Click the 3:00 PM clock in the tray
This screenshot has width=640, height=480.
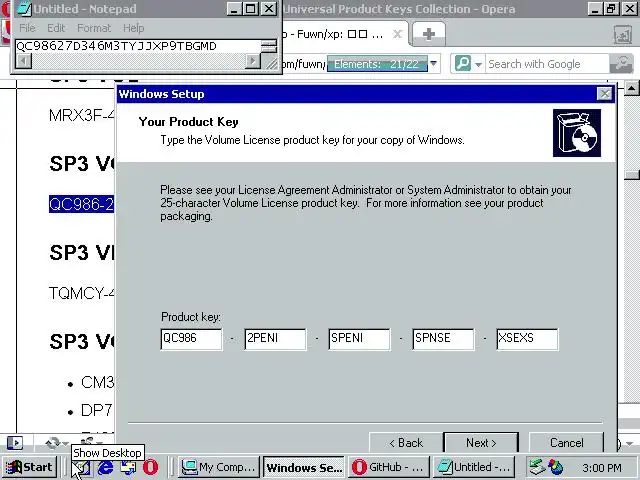click(602, 467)
